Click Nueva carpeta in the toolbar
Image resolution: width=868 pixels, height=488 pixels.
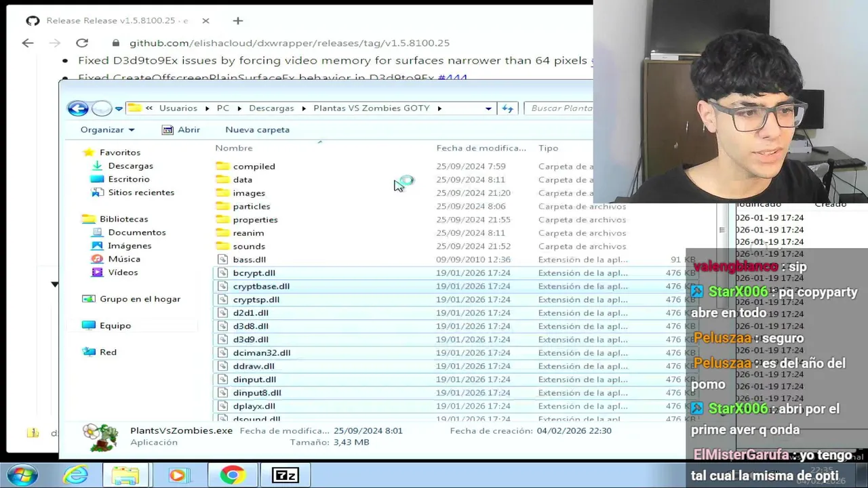(x=257, y=129)
